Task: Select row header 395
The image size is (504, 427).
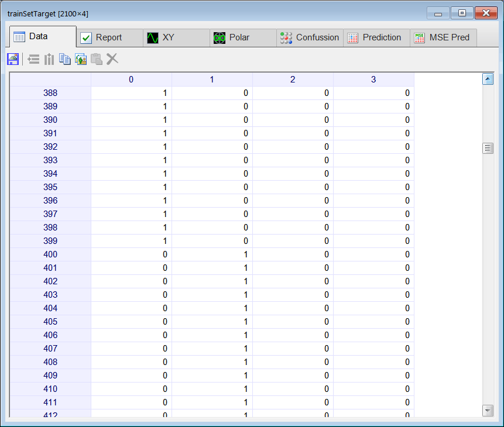Action: coord(50,187)
